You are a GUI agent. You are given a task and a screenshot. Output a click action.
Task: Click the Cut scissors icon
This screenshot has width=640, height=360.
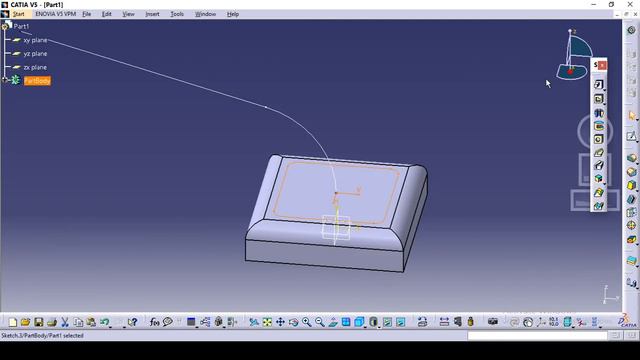[x=64, y=322]
